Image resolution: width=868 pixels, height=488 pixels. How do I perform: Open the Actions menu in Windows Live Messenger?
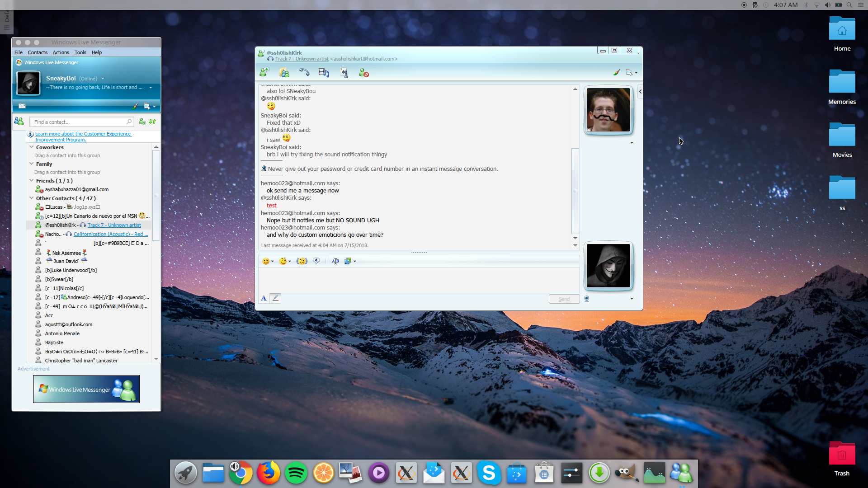60,52
